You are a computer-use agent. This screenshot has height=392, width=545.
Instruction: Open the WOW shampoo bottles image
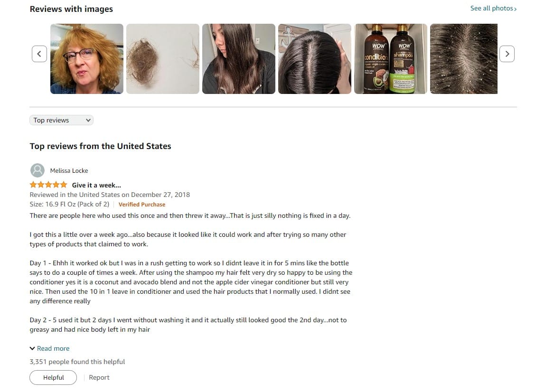pos(391,59)
